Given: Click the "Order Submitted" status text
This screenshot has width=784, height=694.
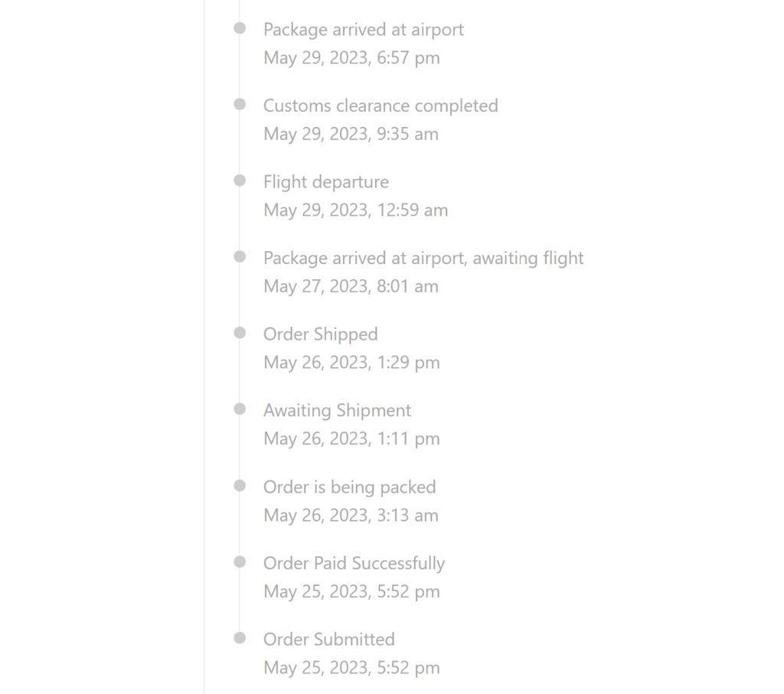Looking at the screenshot, I should [x=329, y=640].
